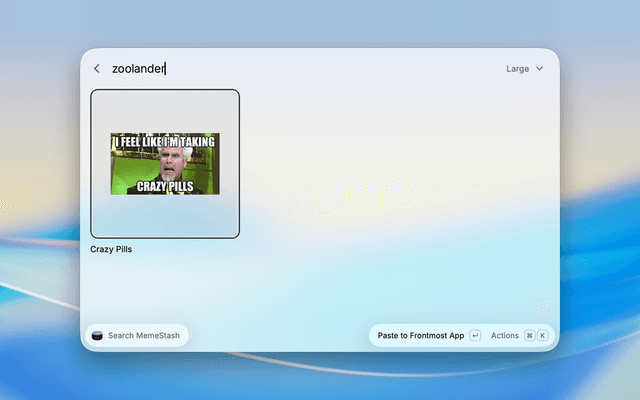The height and width of the screenshot is (400, 640).
Task: Click the Search MemeStash label
Action: click(x=144, y=336)
